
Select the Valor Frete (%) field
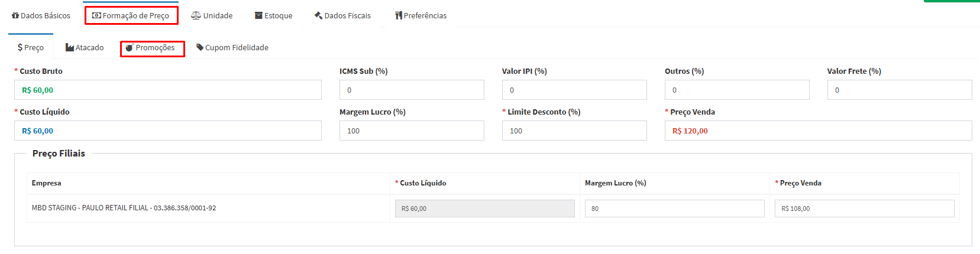point(900,90)
